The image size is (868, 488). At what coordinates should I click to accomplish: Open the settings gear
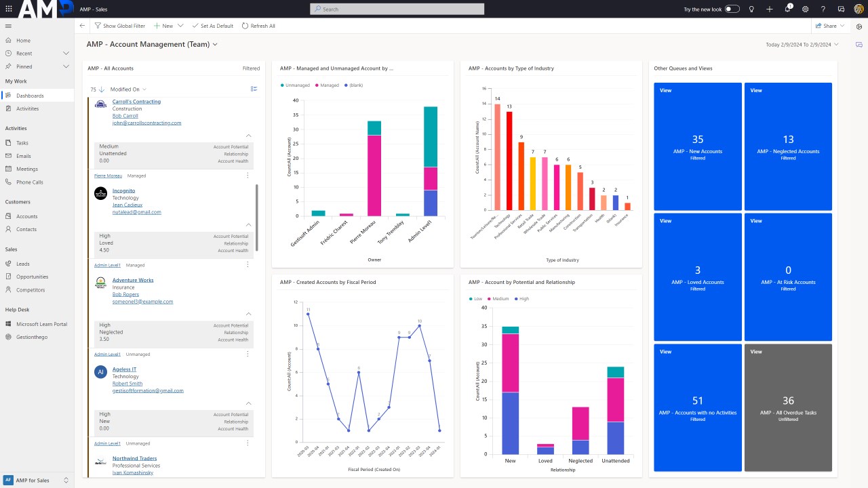[806, 9]
